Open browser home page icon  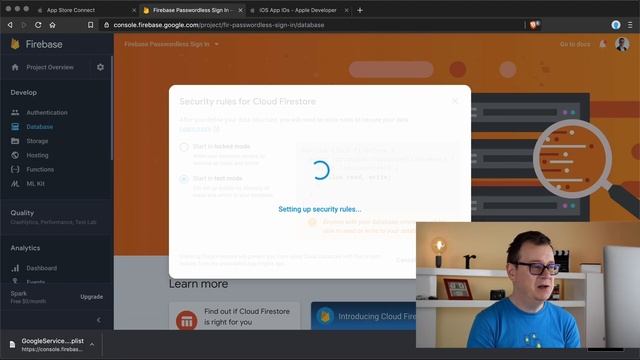[52, 25]
